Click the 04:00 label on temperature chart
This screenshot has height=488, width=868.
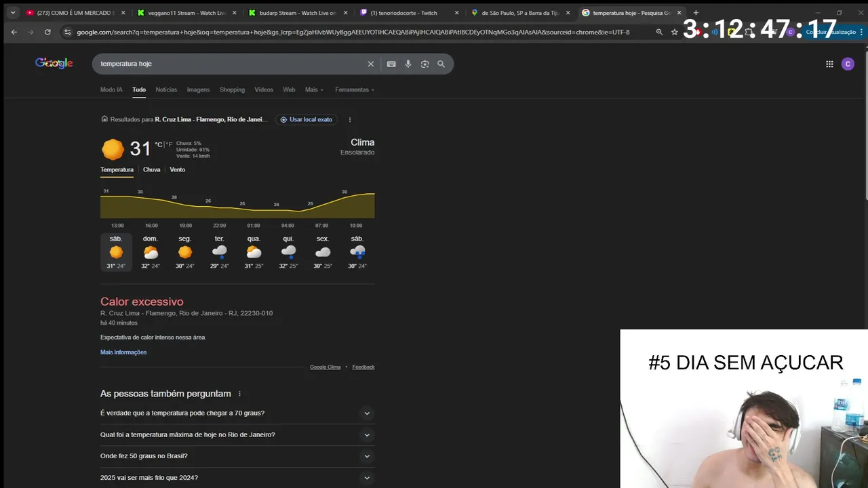pyautogui.click(x=288, y=225)
